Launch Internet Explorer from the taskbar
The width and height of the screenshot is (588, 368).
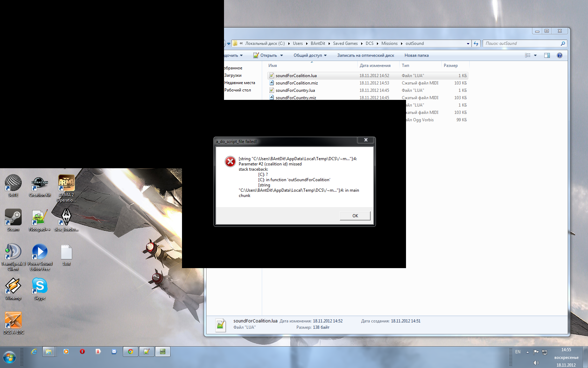[34, 352]
